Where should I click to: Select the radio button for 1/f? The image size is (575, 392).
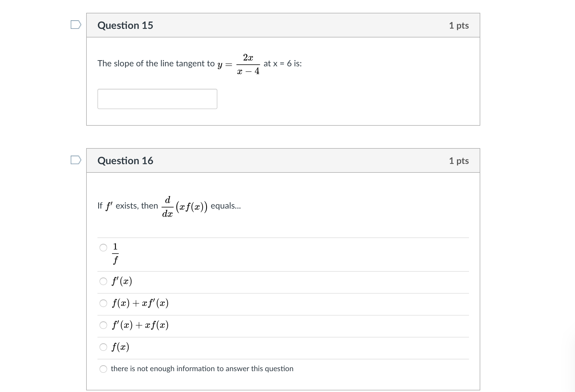103,248
